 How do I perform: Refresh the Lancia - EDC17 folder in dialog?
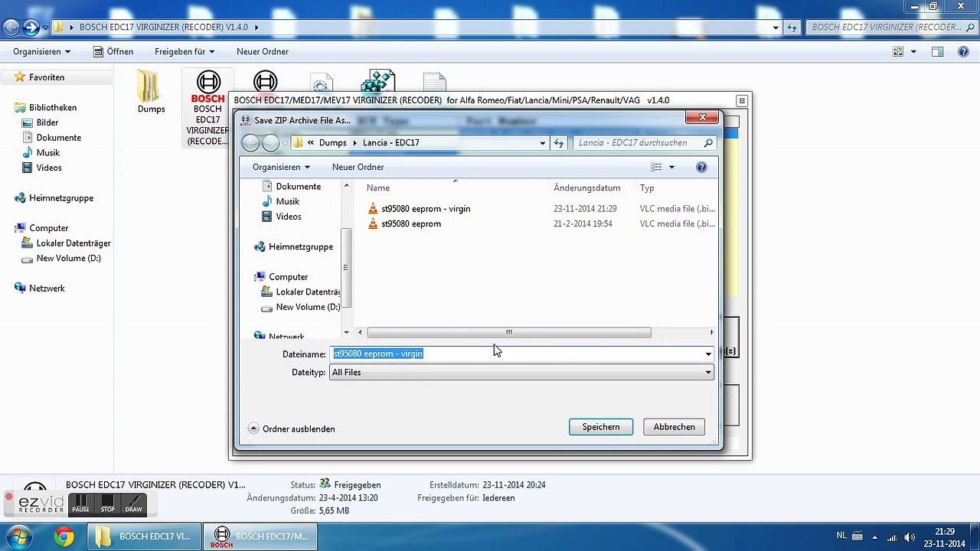point(559,143)
